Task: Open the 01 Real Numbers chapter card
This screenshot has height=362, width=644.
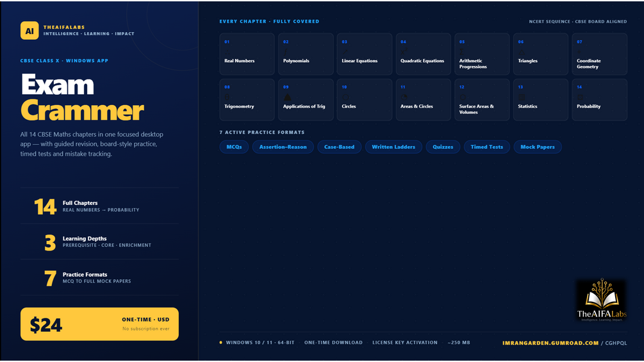Action: (x=247, y=54)
